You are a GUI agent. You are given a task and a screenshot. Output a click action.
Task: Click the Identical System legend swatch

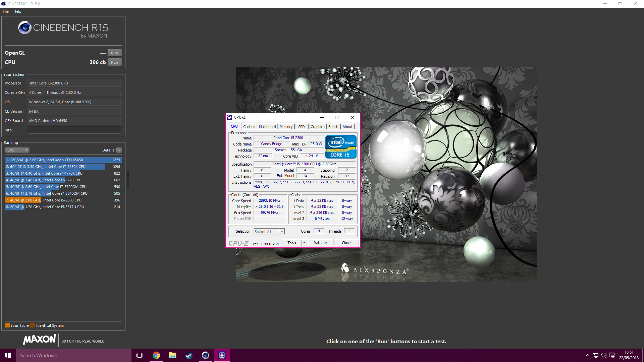33,325
